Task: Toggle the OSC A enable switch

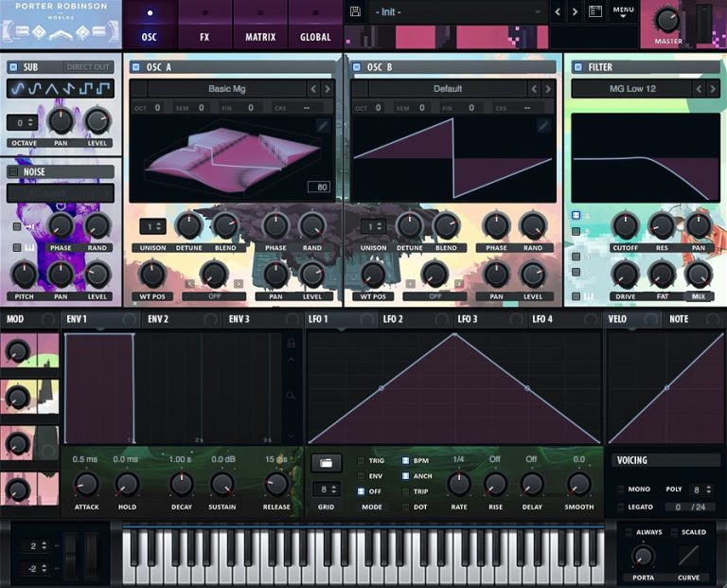Action: 136,67
